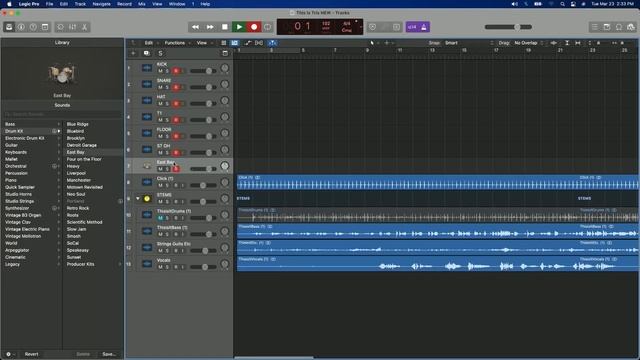The width and height of the screenshot is (640, 360).
Task: Select the Sounds header in Library
Action: pos(62,105)
